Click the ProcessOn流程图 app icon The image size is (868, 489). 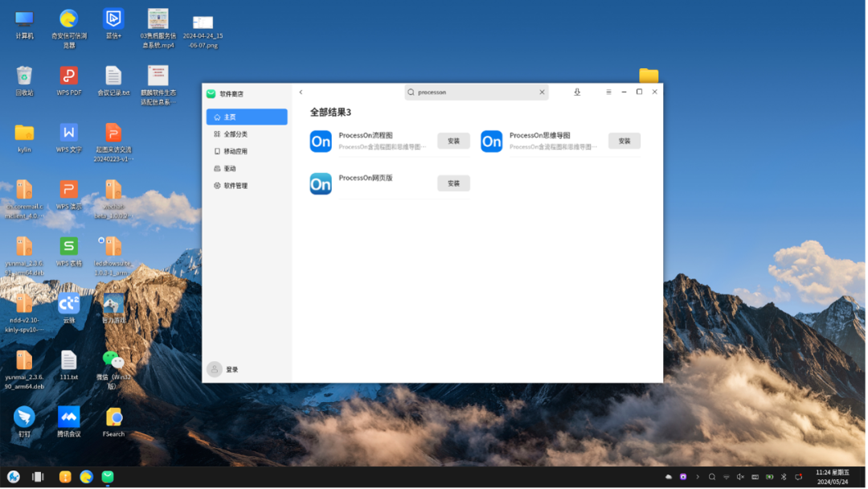321,142
